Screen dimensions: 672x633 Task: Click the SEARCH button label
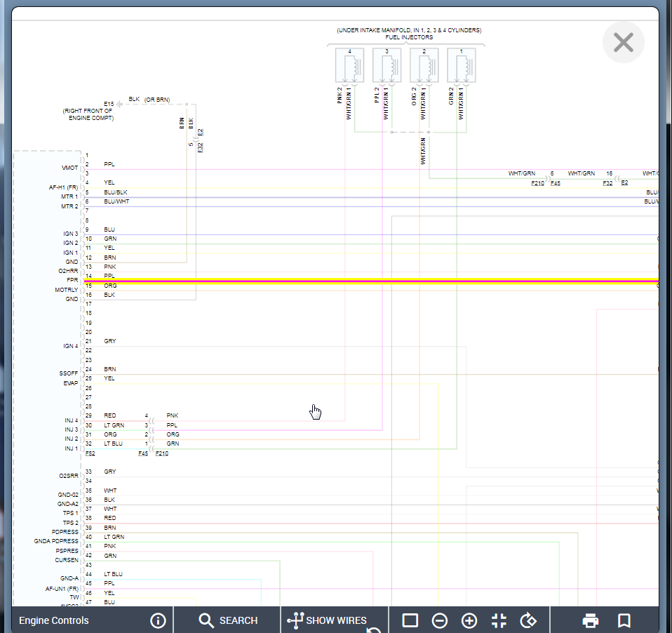tap(238, 620)
